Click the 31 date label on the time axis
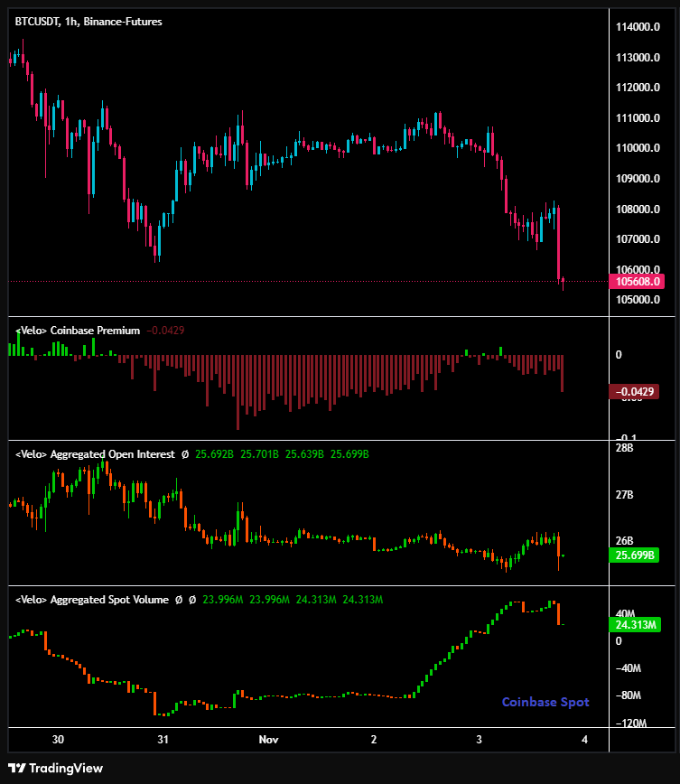 pos(163,739)
